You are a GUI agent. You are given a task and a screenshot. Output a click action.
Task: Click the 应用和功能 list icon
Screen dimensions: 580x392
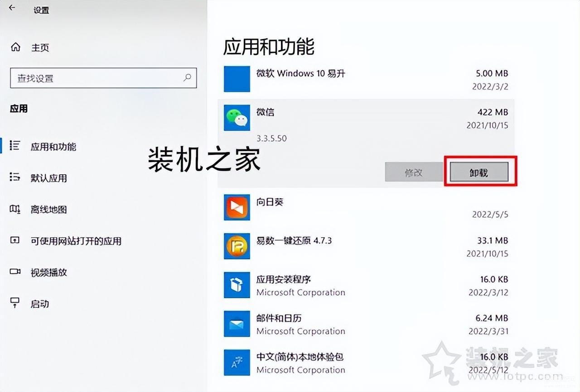[x=15, y=146]
